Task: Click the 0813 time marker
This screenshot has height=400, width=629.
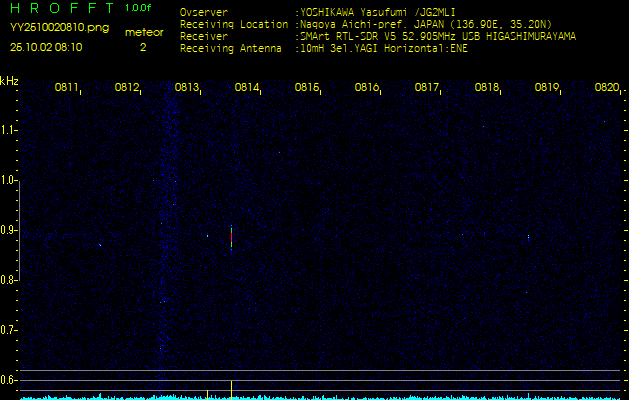Action: coord(187,88)
